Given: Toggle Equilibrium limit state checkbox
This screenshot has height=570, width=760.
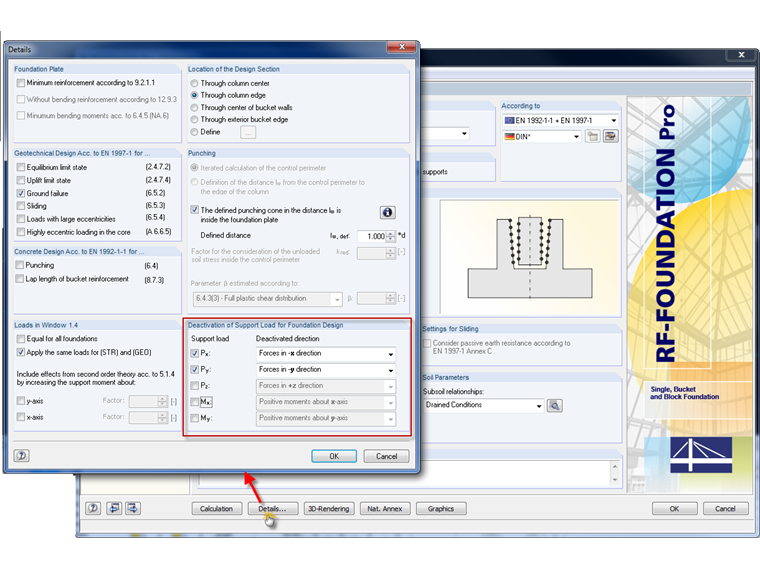Looking at the screenshot, I should (x=20, y=167).
